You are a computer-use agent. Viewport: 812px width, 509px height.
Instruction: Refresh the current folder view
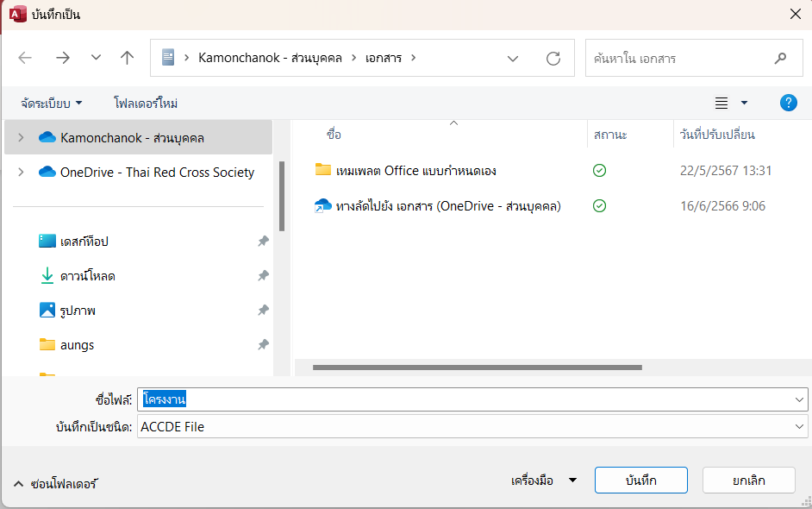(553, 59)
